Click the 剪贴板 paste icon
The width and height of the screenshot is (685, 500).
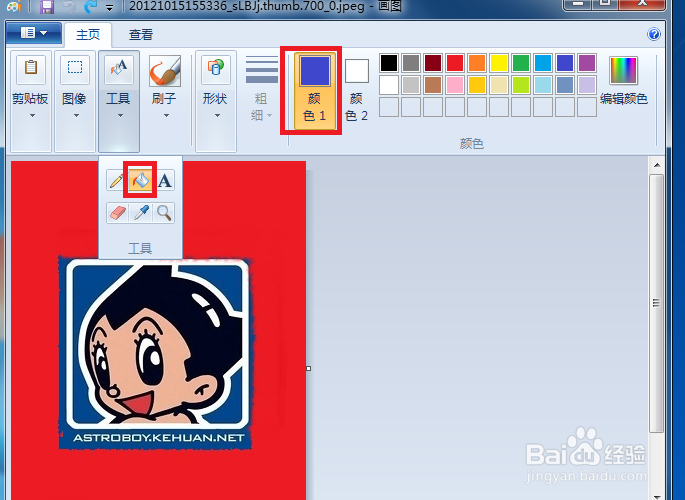click(31, 69)
